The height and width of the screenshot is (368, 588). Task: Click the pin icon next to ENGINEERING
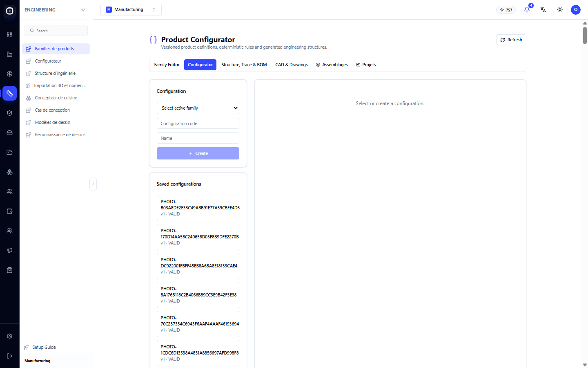point(83,10)
